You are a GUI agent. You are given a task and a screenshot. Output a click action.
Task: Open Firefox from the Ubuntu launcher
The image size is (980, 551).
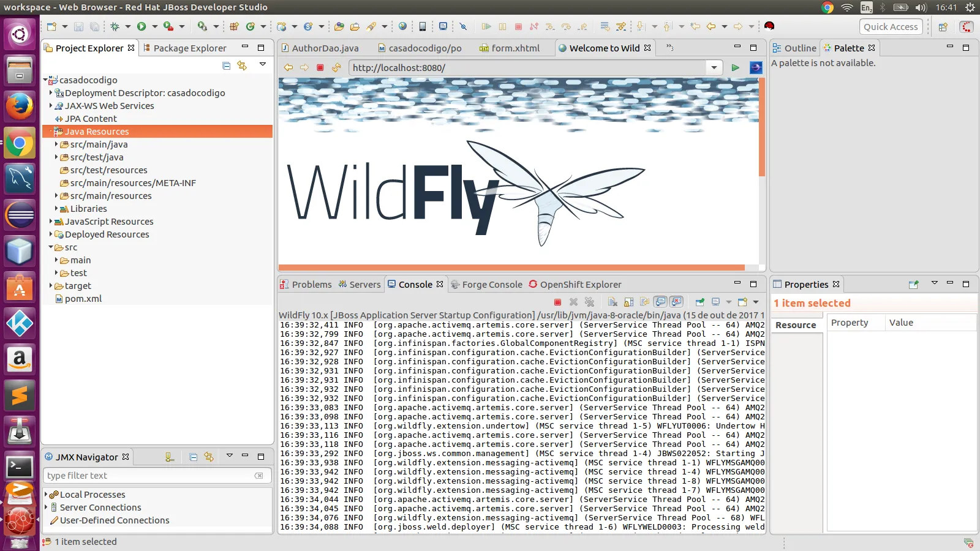click(x=20, y=107)
